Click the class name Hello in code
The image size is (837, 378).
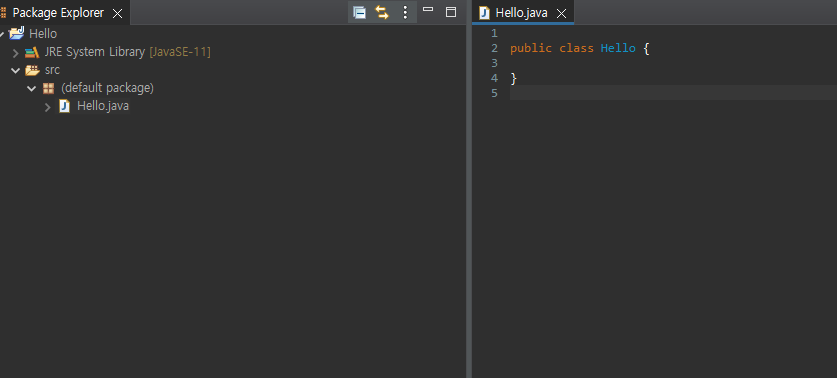[618, 48]
